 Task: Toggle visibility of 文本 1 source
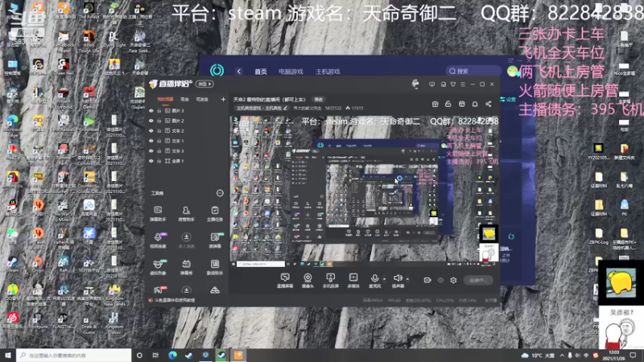(x=151, y=141)
